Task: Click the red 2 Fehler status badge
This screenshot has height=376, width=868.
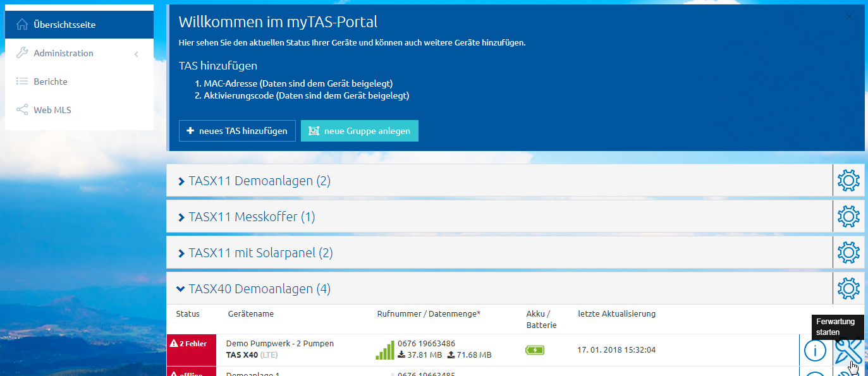Action: [192, 350]
